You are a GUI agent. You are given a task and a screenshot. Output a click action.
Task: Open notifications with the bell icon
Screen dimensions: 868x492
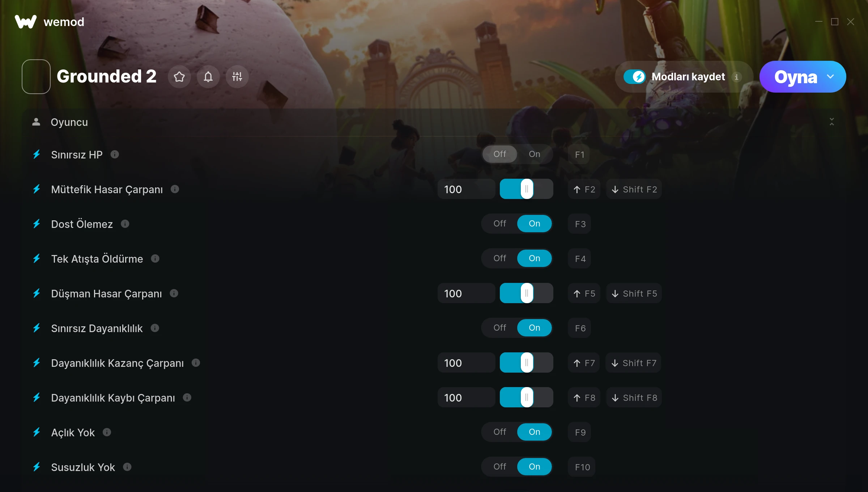coord(208,77)
